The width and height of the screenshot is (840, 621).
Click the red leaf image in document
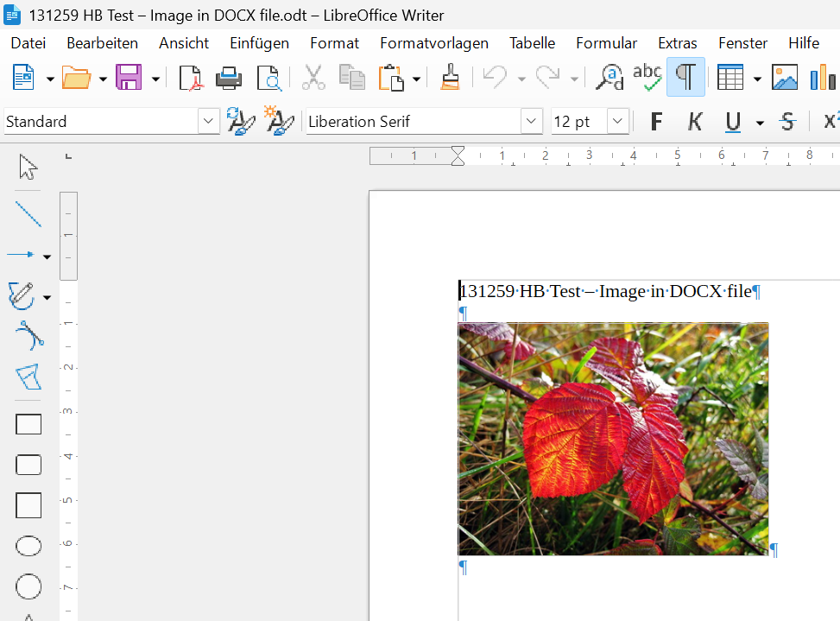(613, 439)
